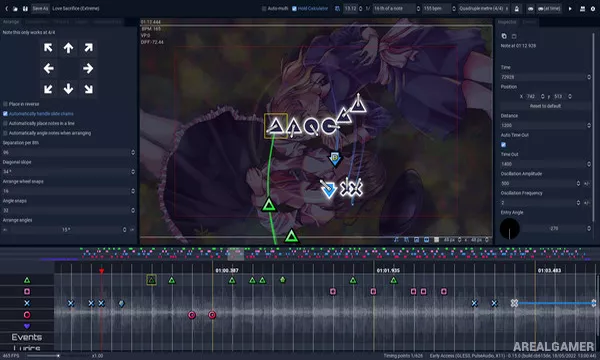Click the red playhead marker on the timeline
600x360 pixels.
pos(101,271)
